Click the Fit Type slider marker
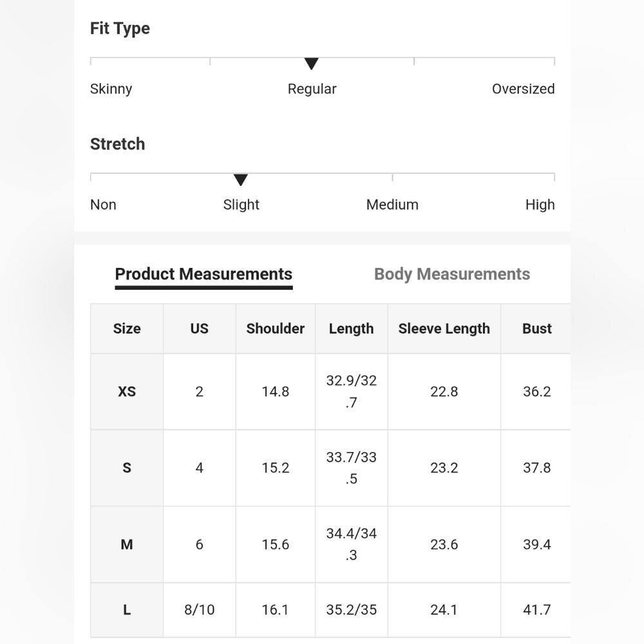 [312, 64]
